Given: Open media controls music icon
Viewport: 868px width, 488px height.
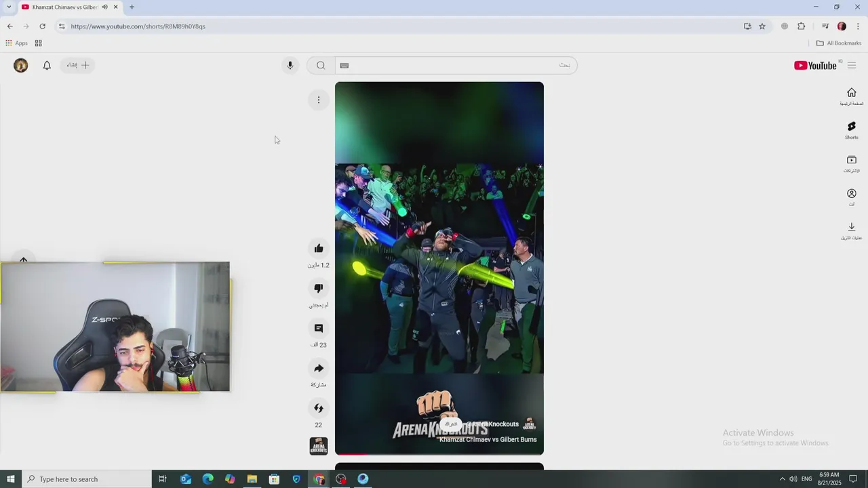Looking at the screenshot, I should (825, 26).
